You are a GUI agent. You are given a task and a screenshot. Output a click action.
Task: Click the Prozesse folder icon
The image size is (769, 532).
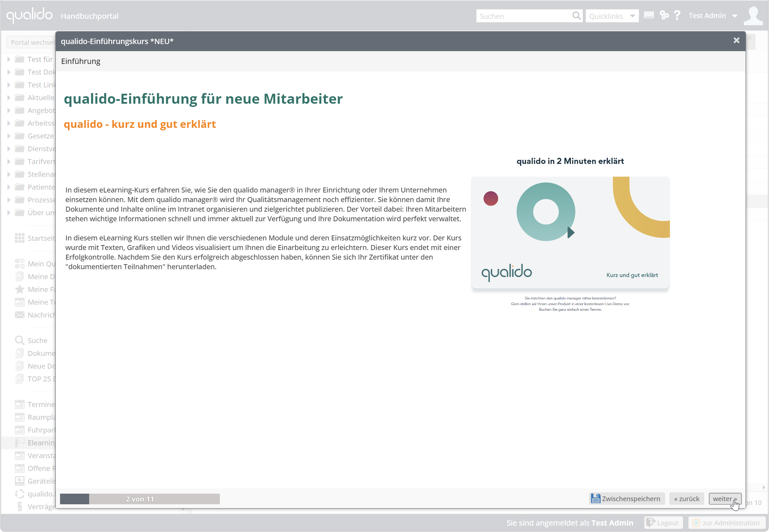[x=20, y=200]
